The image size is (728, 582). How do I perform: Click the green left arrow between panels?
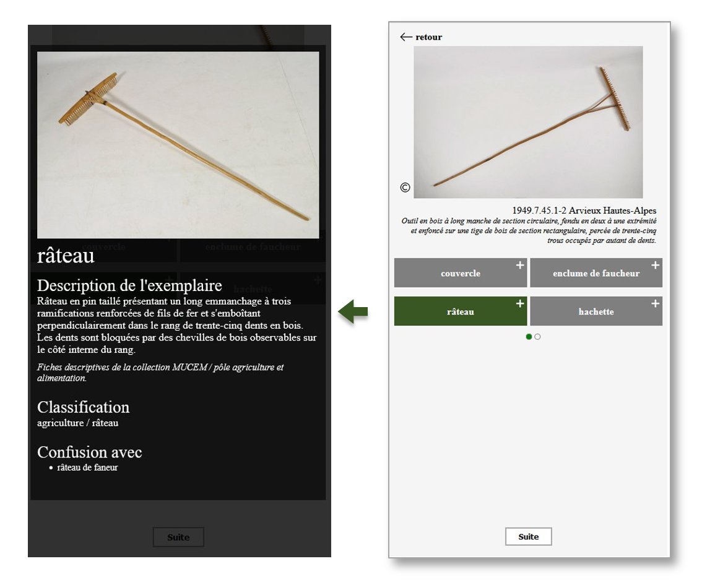pyautogui.click(x=353, y=311)
